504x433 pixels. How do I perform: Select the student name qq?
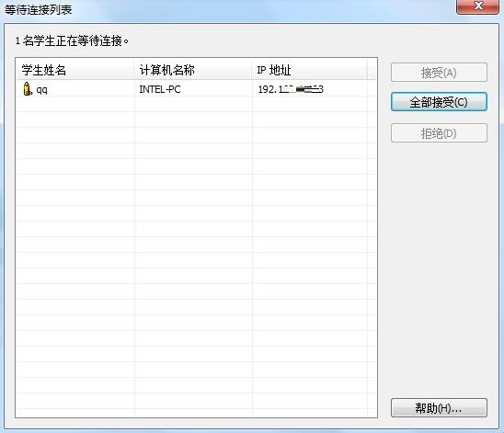coord(41,89)
